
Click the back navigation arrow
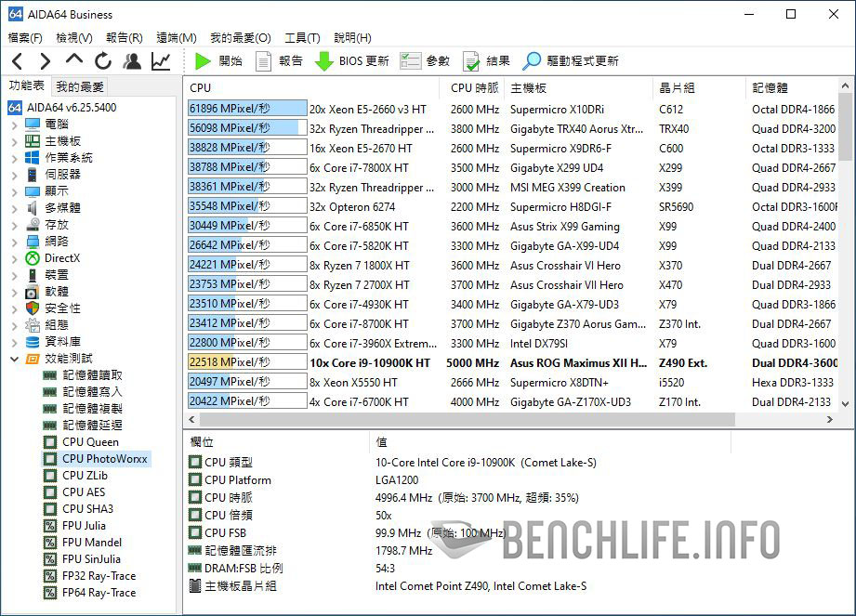click(x=18, y=61)
